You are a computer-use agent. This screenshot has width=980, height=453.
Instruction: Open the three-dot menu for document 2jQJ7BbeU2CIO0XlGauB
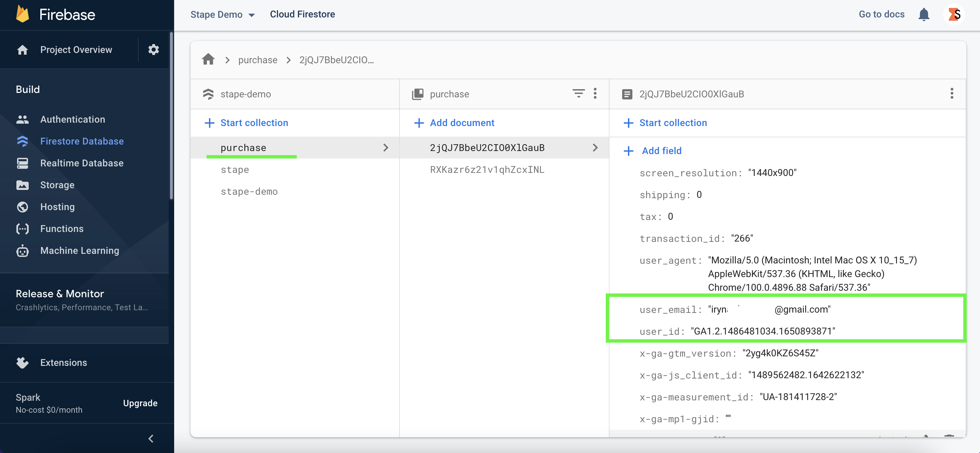pyautogui.click(x=952, y=94)
